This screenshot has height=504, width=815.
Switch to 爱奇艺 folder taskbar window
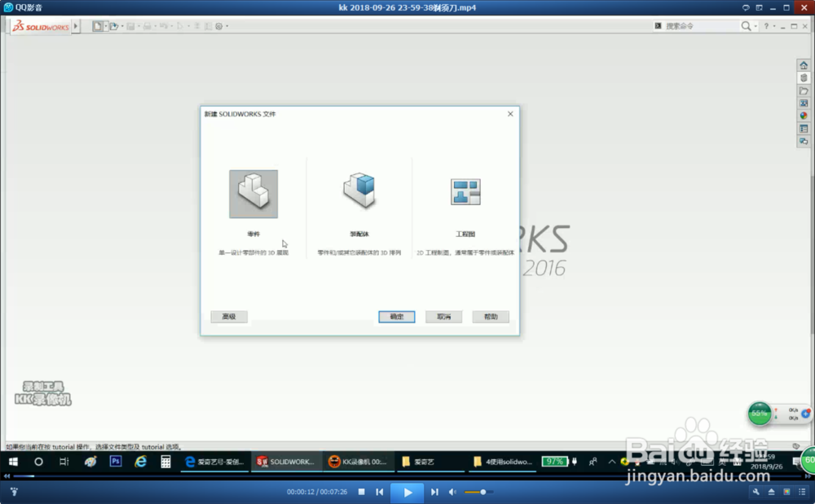430,462
